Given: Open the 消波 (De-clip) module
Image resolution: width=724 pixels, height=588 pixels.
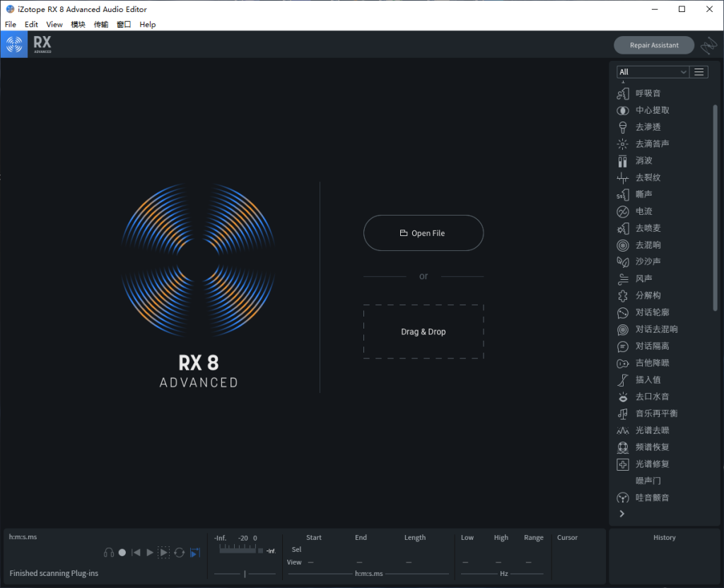Looking at the screenshot, I should click(635, 161).
